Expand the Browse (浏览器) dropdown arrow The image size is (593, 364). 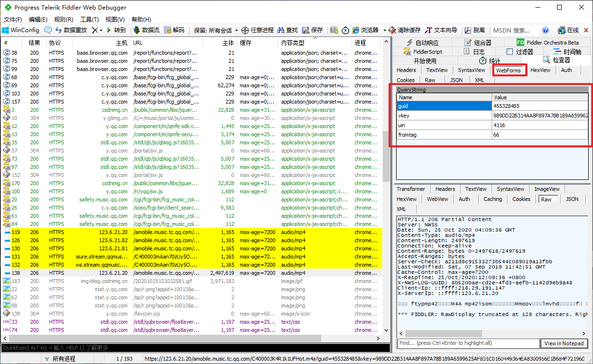click(x=385, y=30)
